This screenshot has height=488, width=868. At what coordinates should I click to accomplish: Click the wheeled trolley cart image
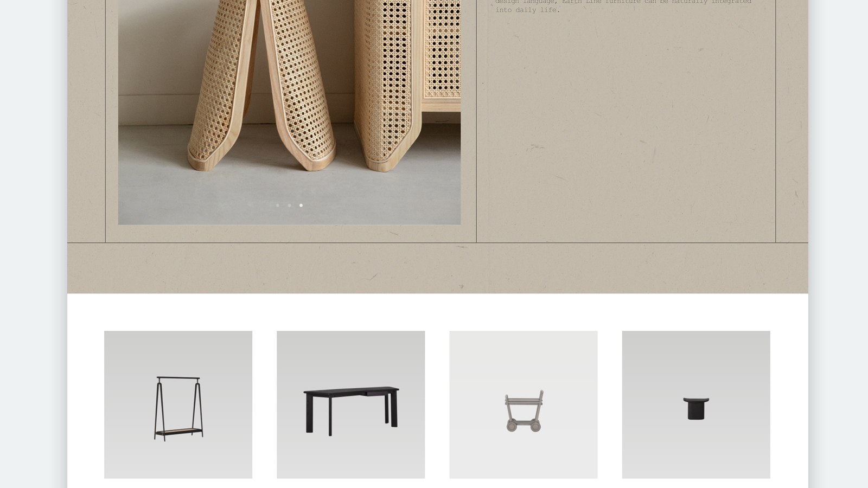coord(524,411)
